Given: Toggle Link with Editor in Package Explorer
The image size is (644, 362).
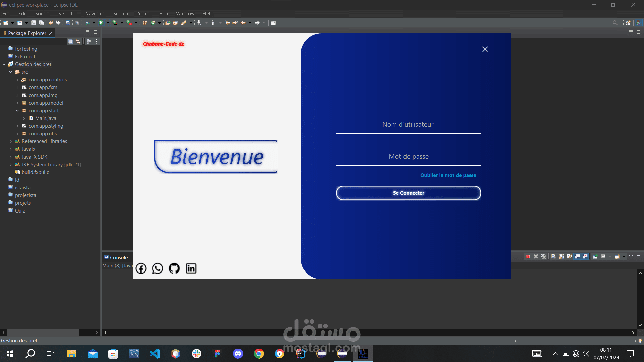Looking at the screenshot, I should coord(78,41).
